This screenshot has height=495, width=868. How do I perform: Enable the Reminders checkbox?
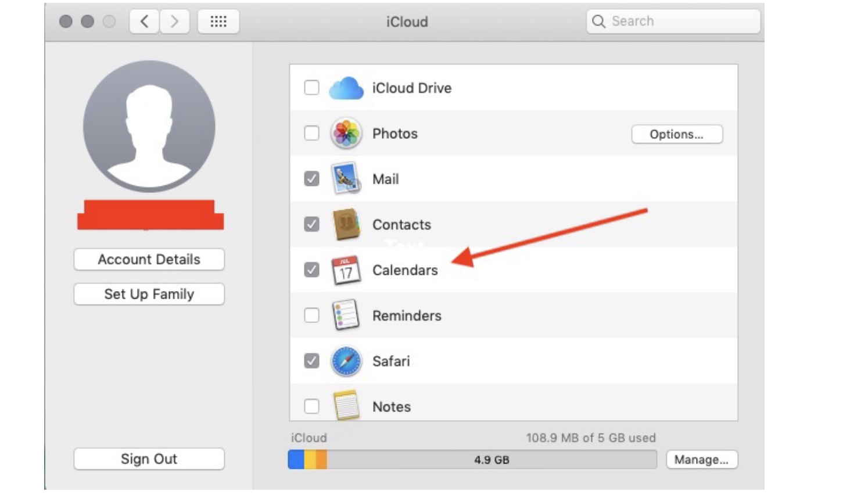(312, 315)
